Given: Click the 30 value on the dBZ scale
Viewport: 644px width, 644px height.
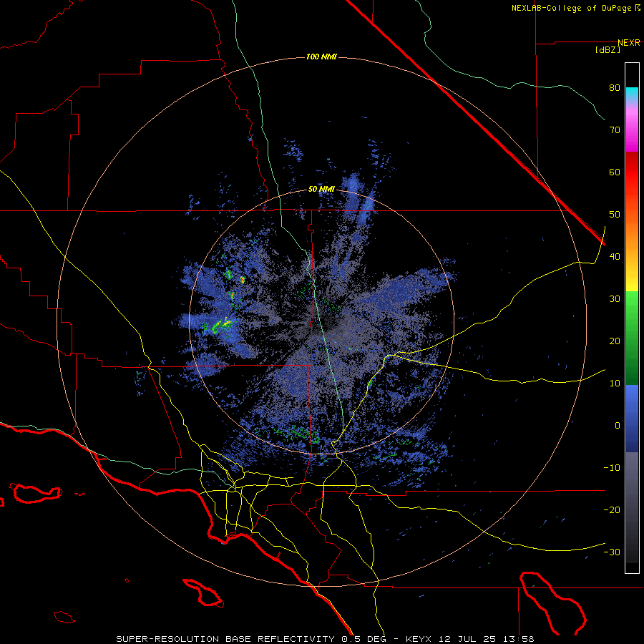Looking at the screenshot, I should (615, 299).
